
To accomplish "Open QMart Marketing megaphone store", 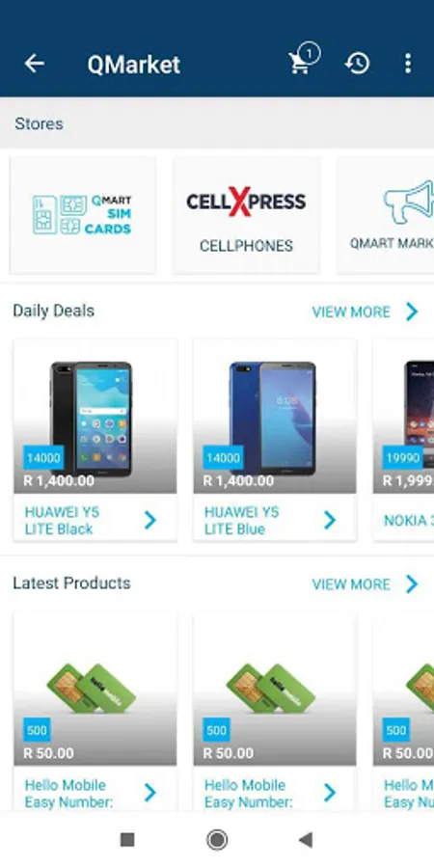I will [x=386, y=215].
